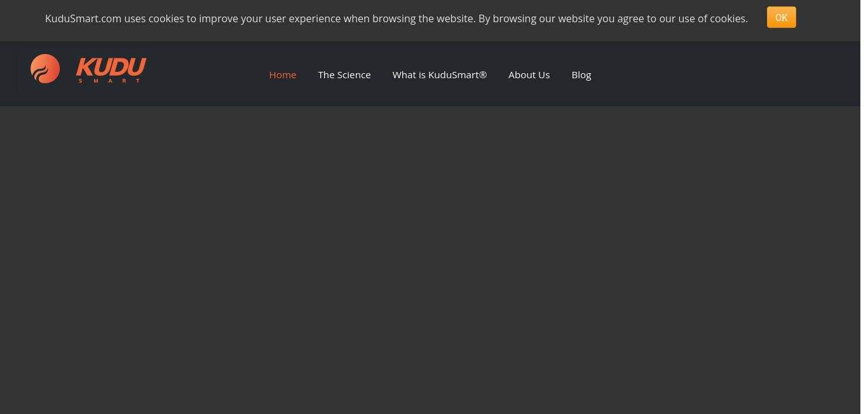The image size is (868, 414).
Task: Go to The Science page
Action: point(344,75)
